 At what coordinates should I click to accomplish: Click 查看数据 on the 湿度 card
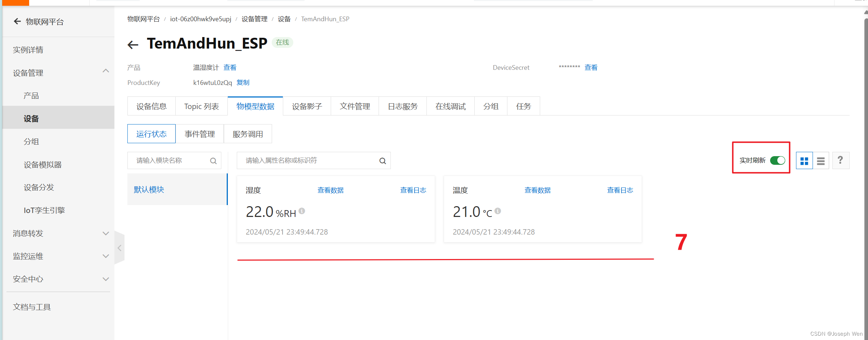(330, 190)
